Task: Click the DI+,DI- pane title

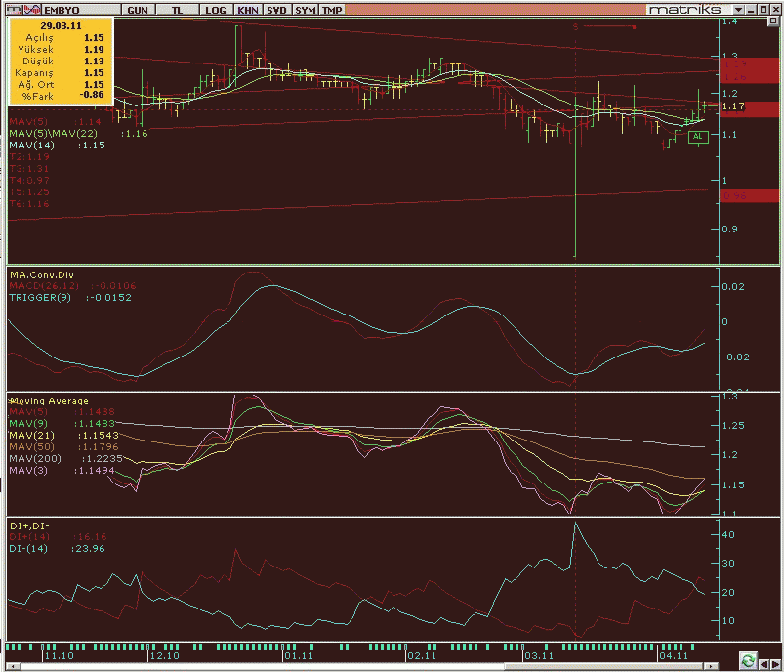Action: [x=29, y=525]
